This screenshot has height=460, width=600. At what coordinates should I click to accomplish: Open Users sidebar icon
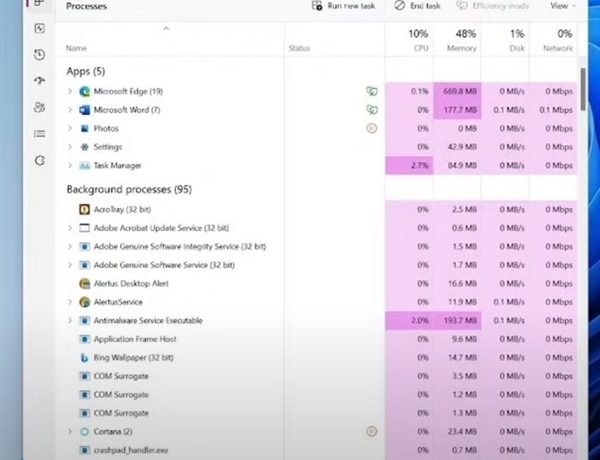coord(39,107)
